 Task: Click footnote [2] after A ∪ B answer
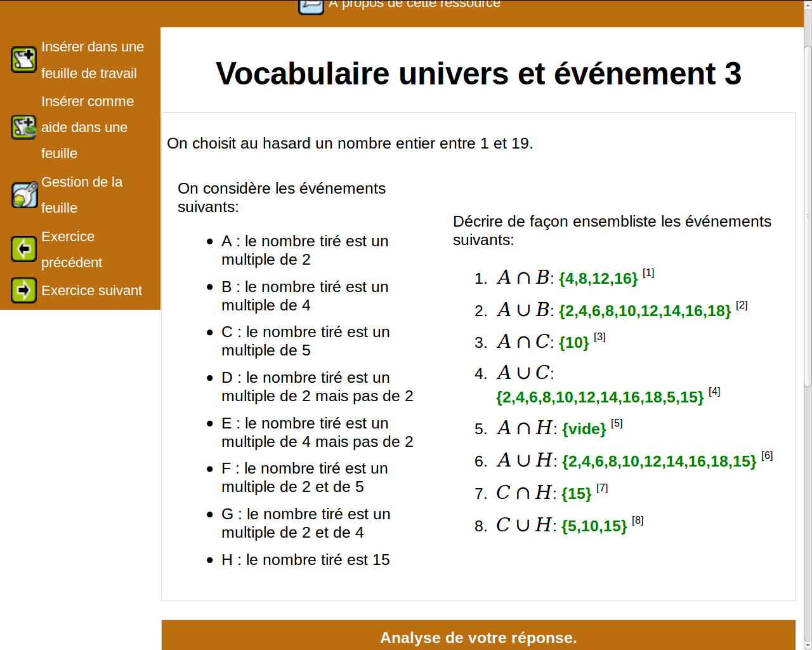(x=742, y=305)
